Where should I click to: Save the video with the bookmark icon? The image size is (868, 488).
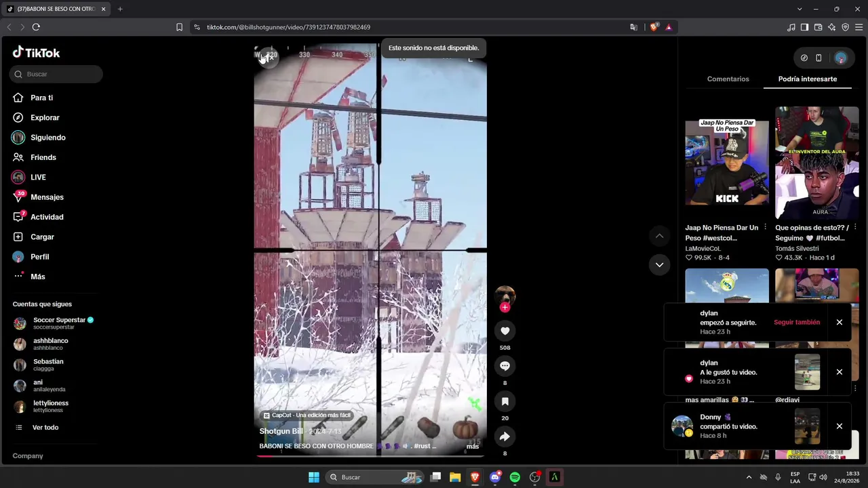click(x=505, y=402)
